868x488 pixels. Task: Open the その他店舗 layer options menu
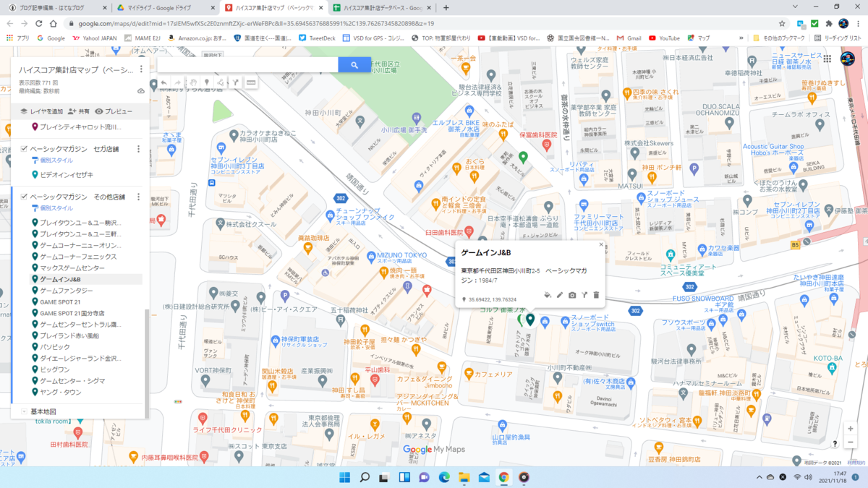click(138, 197)
